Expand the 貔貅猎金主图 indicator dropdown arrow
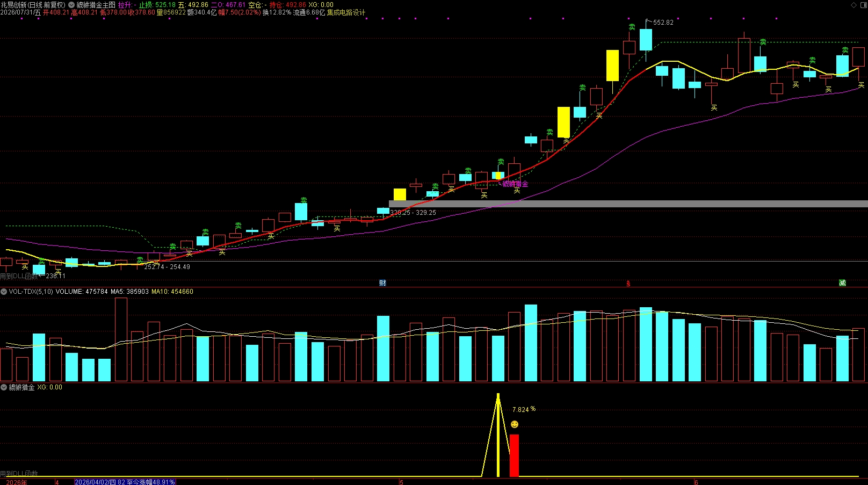 point(71,5)
